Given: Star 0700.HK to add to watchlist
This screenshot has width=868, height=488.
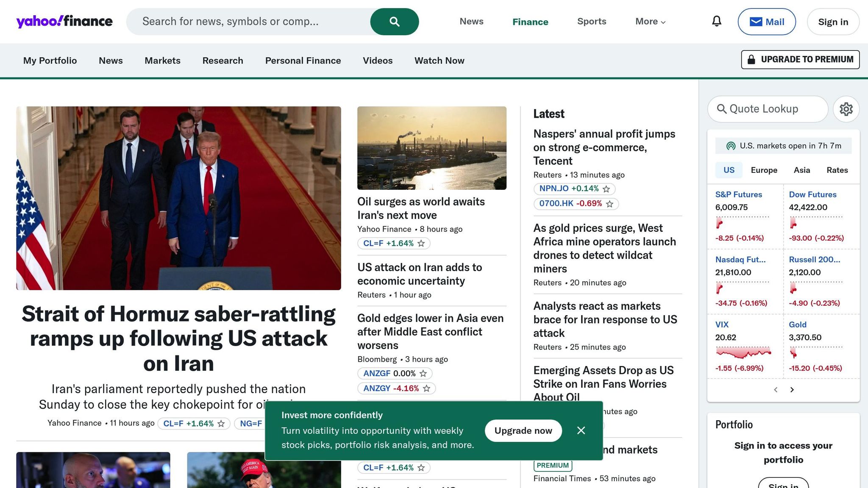Looking at the screenshot, I should coord(609,204).
